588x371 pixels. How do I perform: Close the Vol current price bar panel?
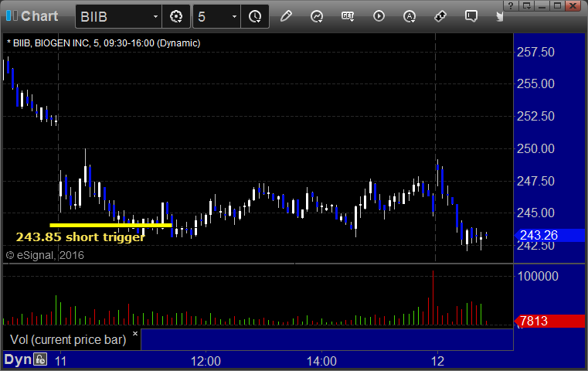coord(135,333)
